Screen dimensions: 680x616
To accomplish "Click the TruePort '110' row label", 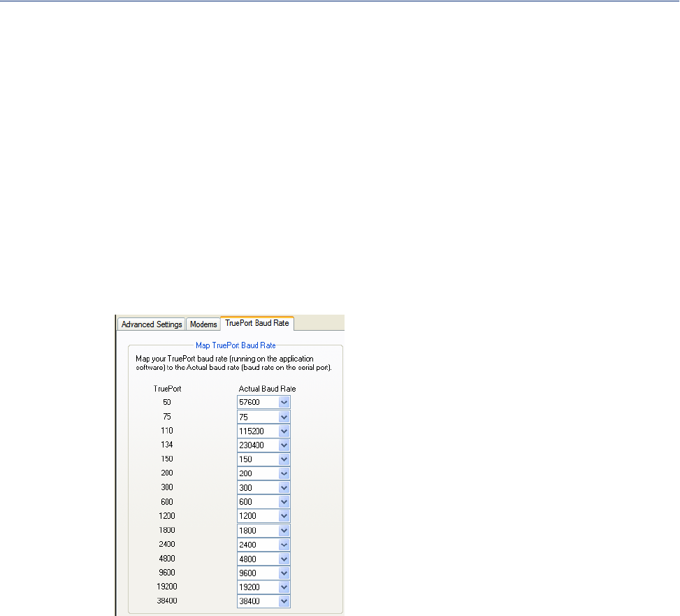I will tap(167, 430).
